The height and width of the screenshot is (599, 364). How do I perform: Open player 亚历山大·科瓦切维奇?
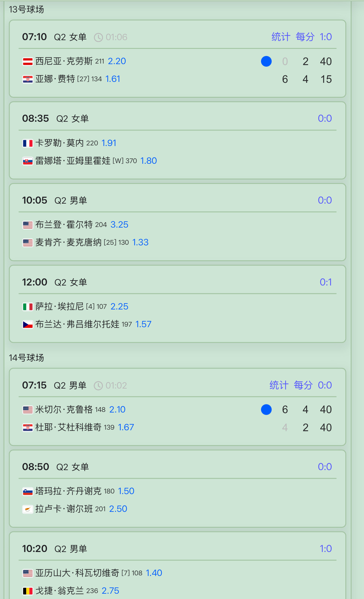coord(77,573)
